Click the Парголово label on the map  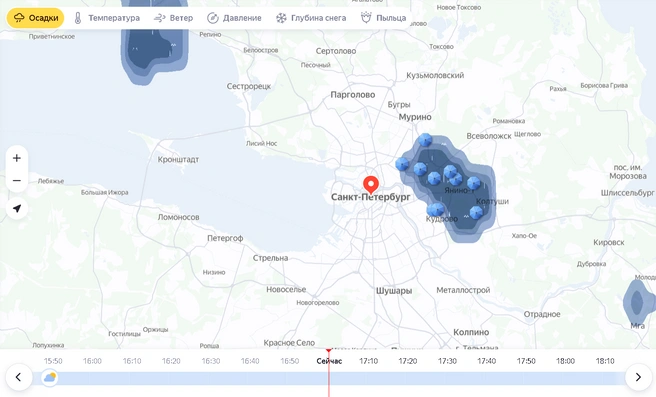pos(353,95)
